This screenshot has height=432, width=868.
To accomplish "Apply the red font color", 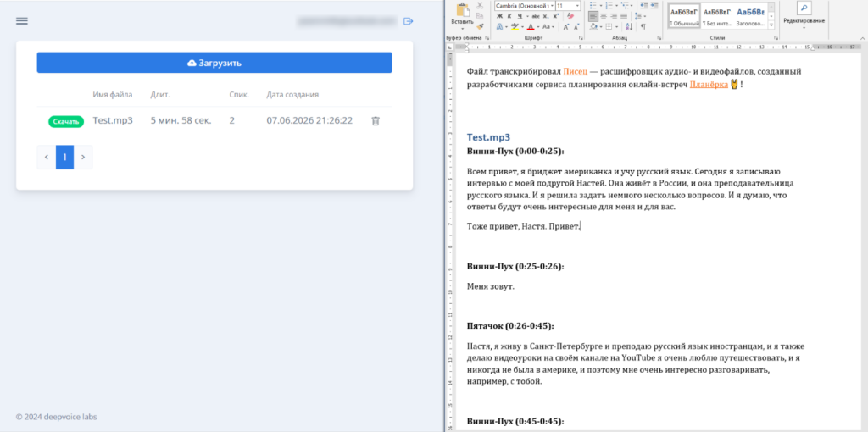I will point(531,26).
